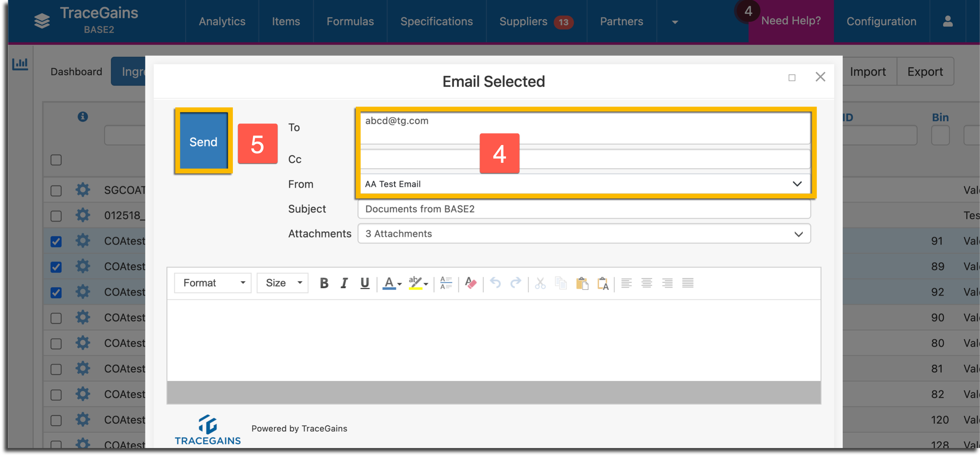The height and width of the screenshot is (455, 980).
Task: Check the checkbox for the row with Bin 80
Action: pyautogui.click(x=56, y=343)
